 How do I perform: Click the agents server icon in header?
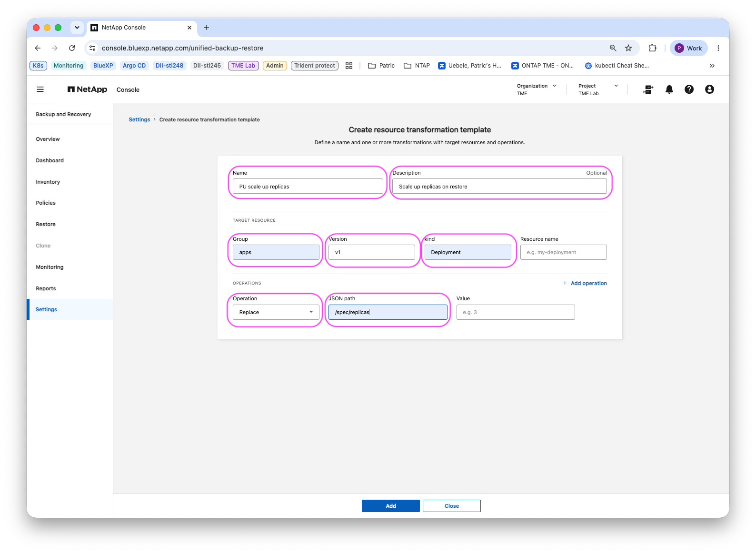click(648, 89)
